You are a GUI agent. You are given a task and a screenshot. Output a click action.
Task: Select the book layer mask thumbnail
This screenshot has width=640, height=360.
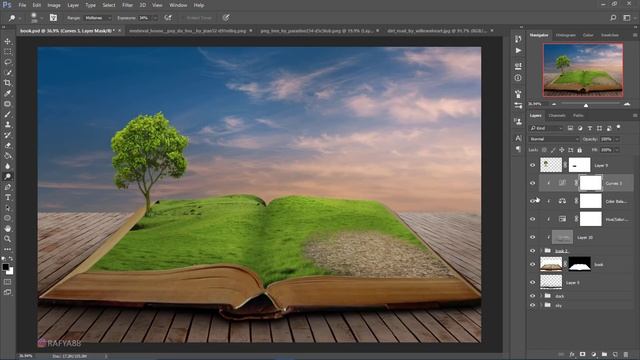(580, 264)
